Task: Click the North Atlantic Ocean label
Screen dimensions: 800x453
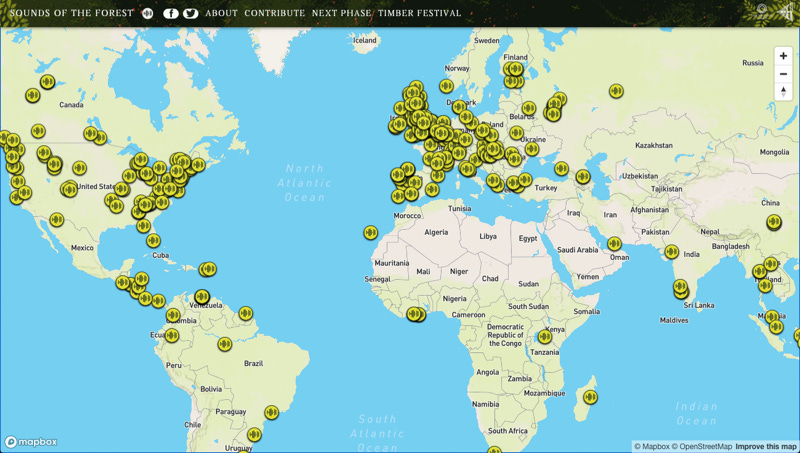Action: [x=305, y=183]
